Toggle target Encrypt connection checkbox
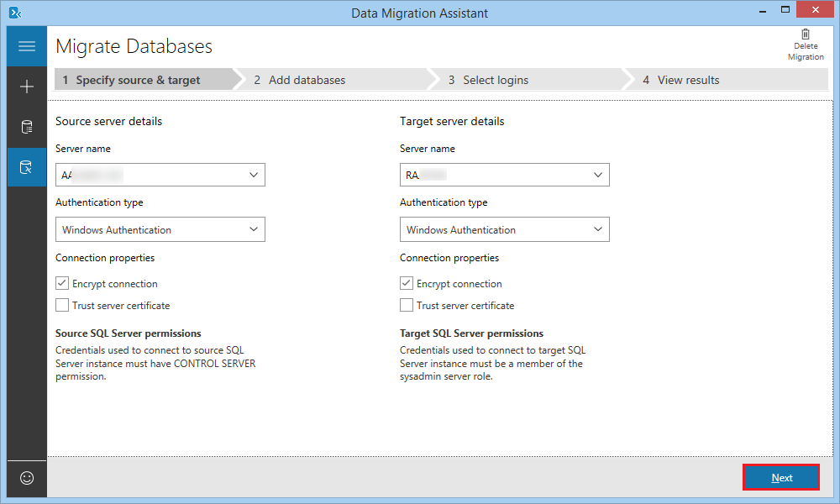Viewport: 840px width, 504px height. coord(407,283)
